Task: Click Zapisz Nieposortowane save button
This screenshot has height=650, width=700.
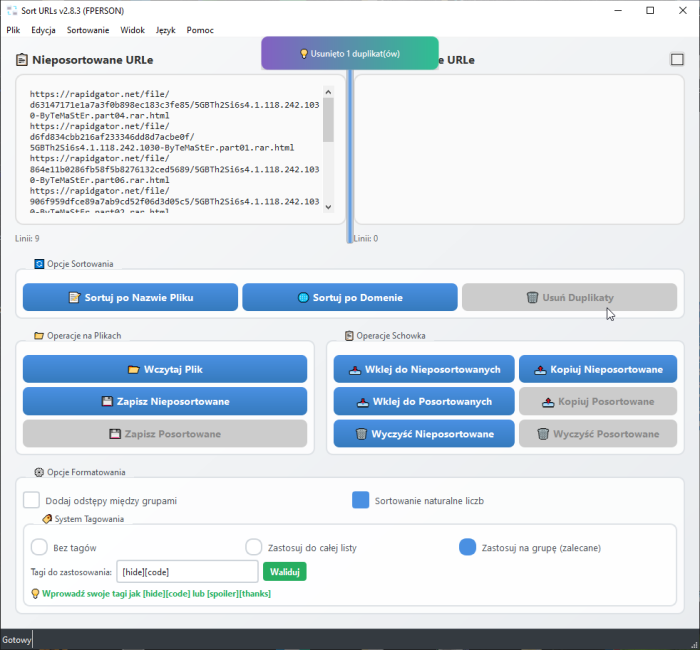Action: (x=165, y=401)
